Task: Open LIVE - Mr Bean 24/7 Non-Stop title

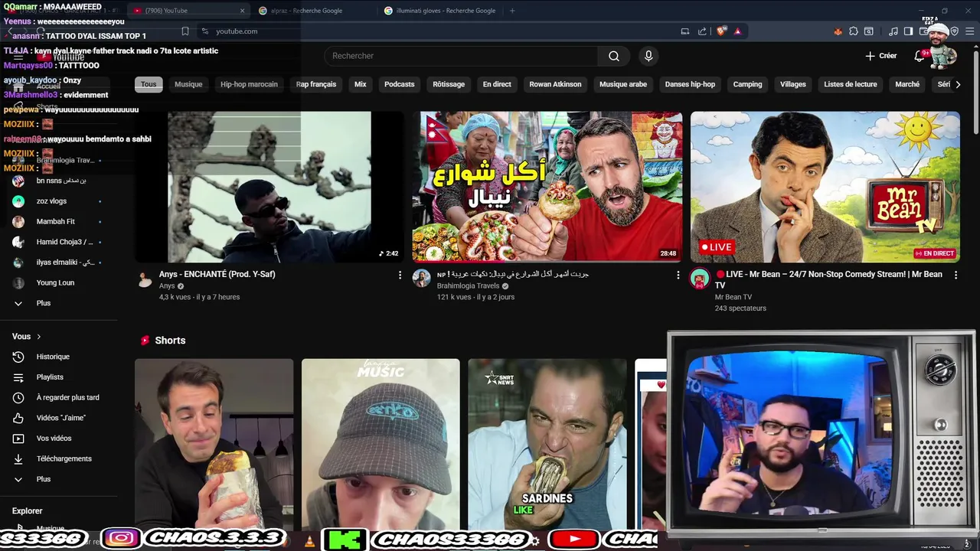Action: (x=829, y=279)
